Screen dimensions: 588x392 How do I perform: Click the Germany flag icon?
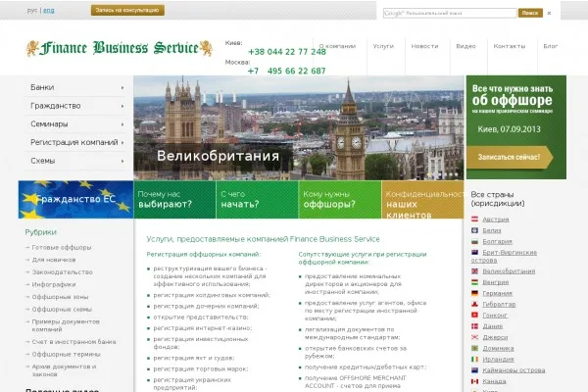474,293
